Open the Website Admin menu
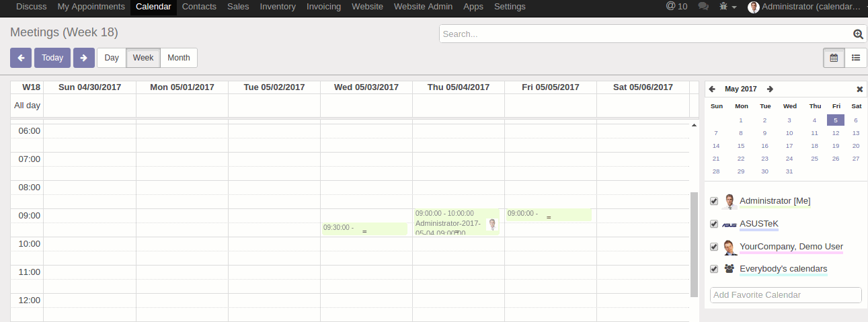This screenshot has width=868, height=322. [x=423, y=7]
